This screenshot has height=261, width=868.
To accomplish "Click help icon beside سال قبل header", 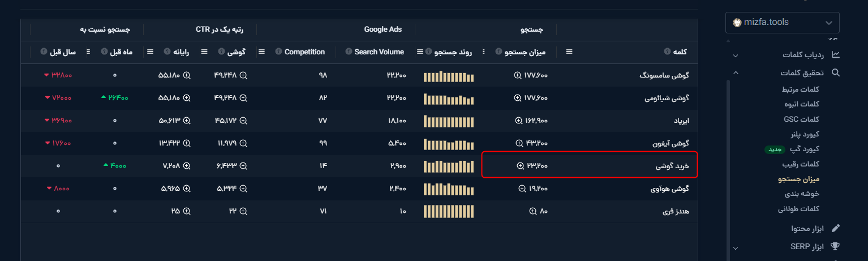I will (43, 52).
